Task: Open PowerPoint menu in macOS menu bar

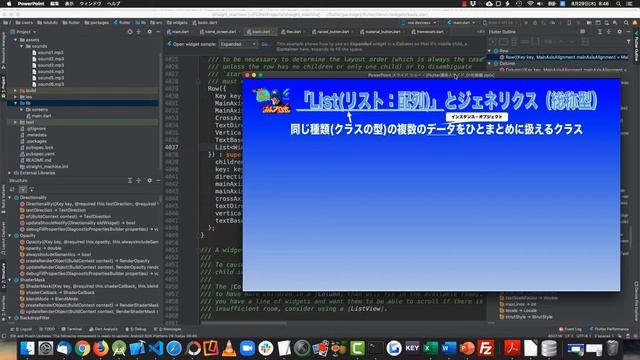Action: pyautogui.click(x=31, y=4)
